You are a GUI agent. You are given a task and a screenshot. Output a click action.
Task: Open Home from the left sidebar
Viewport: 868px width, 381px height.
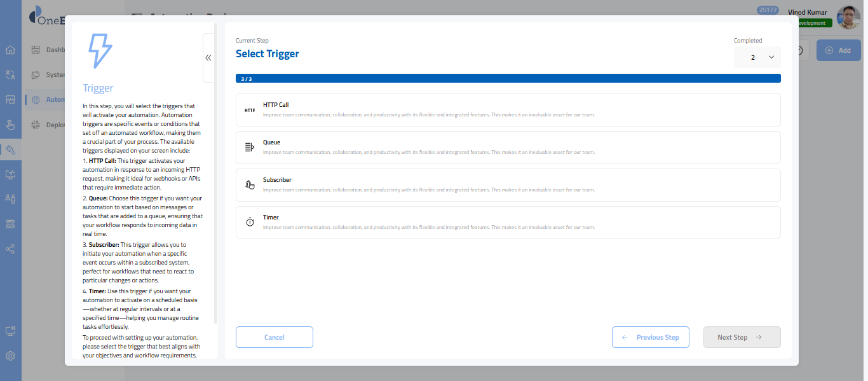pyautogui.click(x=10, y=50)
